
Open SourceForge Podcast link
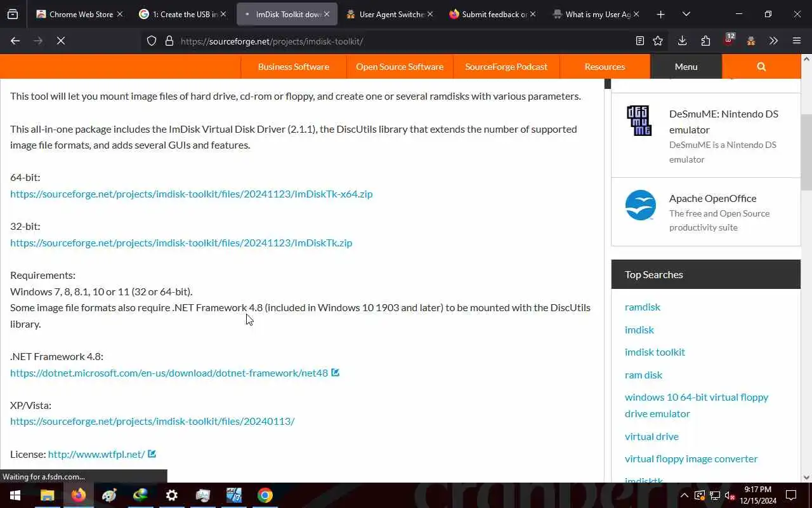point(506,67)
